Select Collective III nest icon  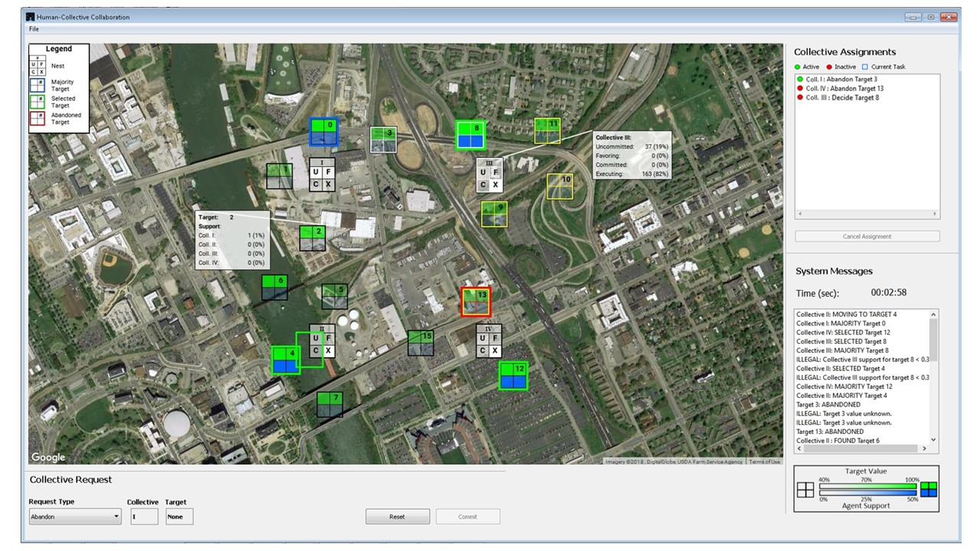pos(488,175)
